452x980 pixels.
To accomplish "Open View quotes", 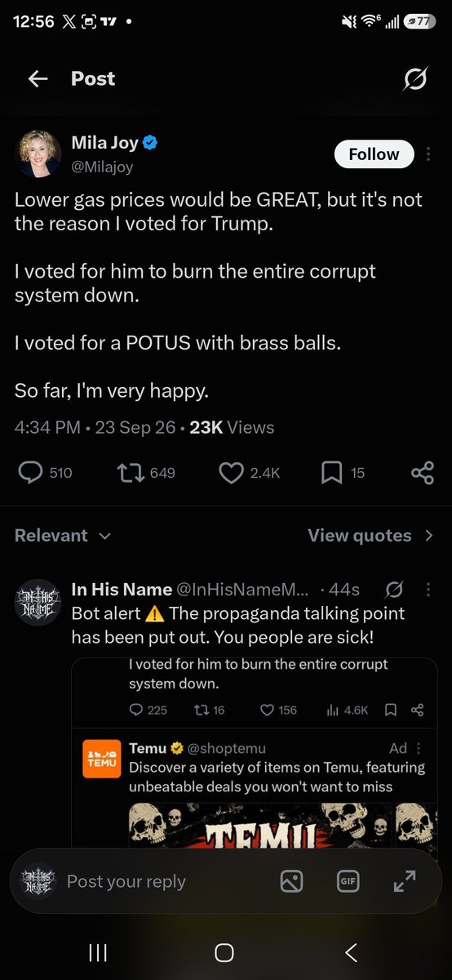I will pyautogui.click(x=370, y=536).
